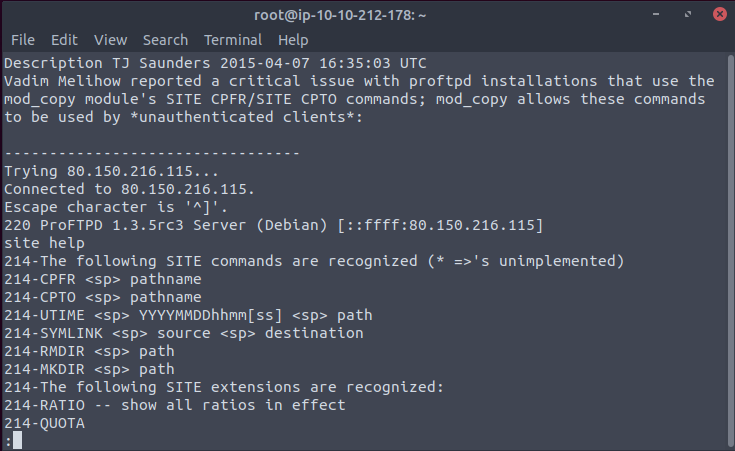Open the Search menu
The height and width of the screenshot is (451, 735).
[165, 40]
